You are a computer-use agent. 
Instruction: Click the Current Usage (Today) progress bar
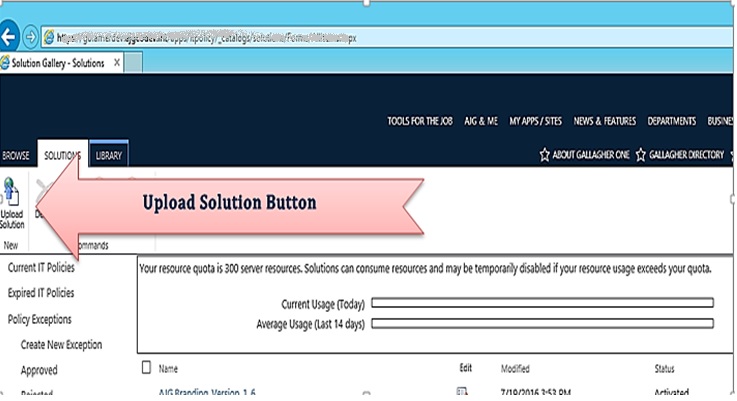click(542, 303)
